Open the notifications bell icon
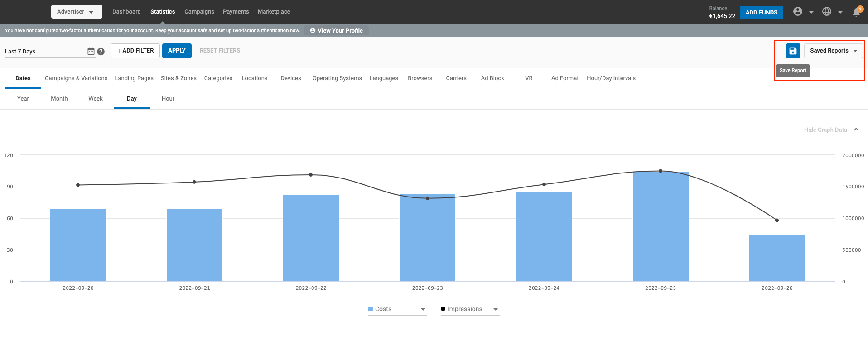Viewport: 868px width, 341px height. tap(856, 12)
